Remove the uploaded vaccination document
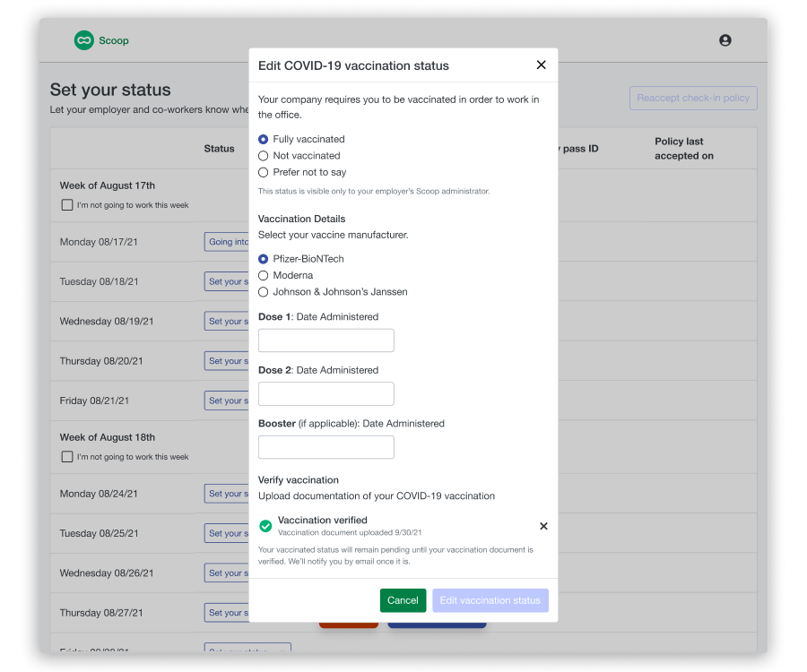 [x=543, y=526]
